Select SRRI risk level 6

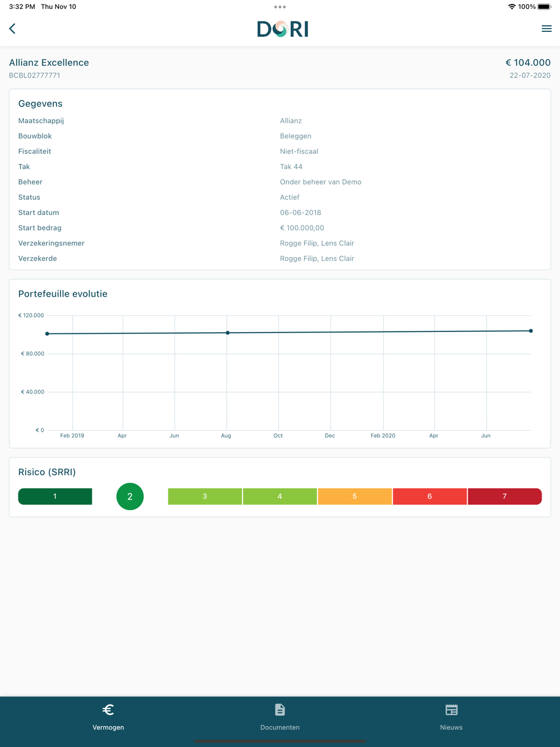430,496
